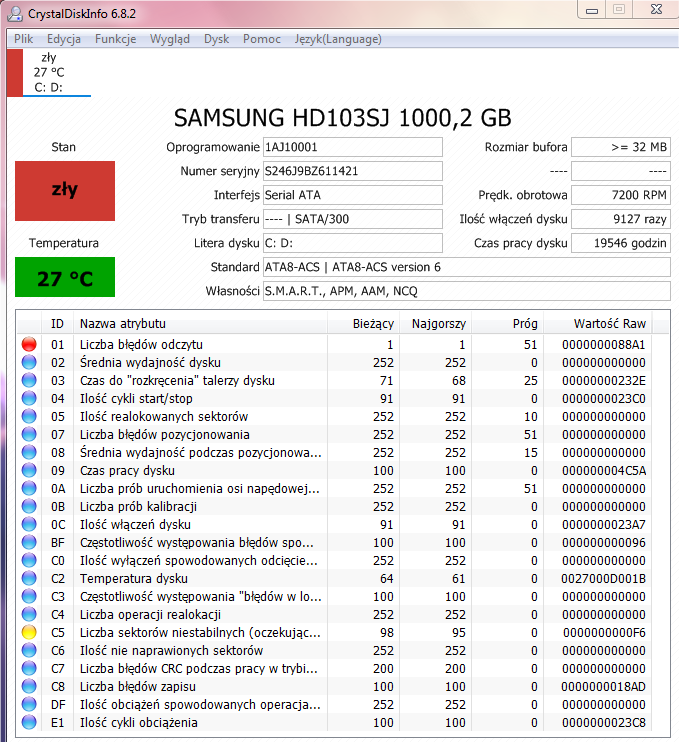This screenshot has width=679, height=742.
Task: Click the ID column header
Action: (x=57, y=324)
